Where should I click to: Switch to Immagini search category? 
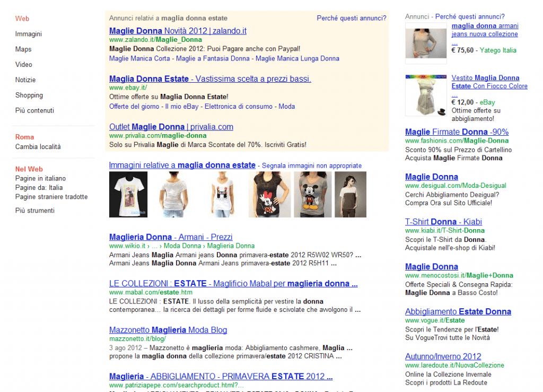(x=29, y=34)
